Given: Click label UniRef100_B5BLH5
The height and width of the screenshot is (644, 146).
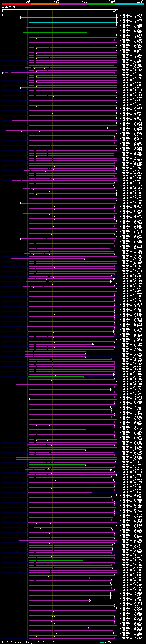Looking at the screenshot, I should tap(131, 502).
